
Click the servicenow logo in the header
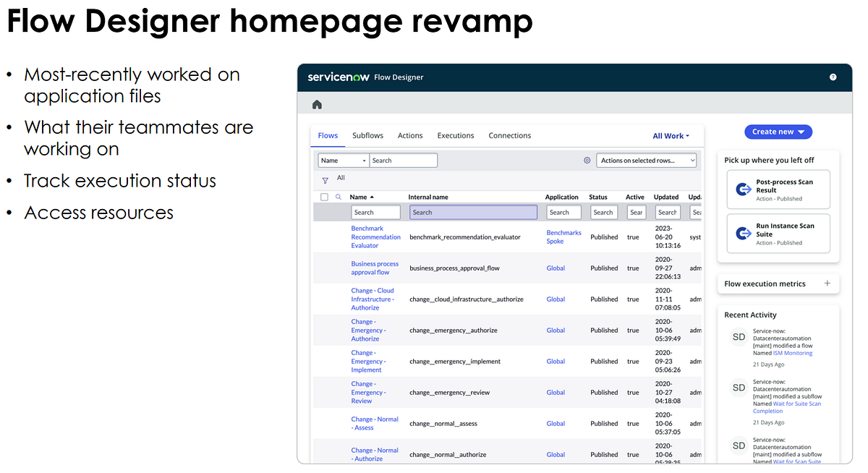pyautogui.click(x=338, y=77)
